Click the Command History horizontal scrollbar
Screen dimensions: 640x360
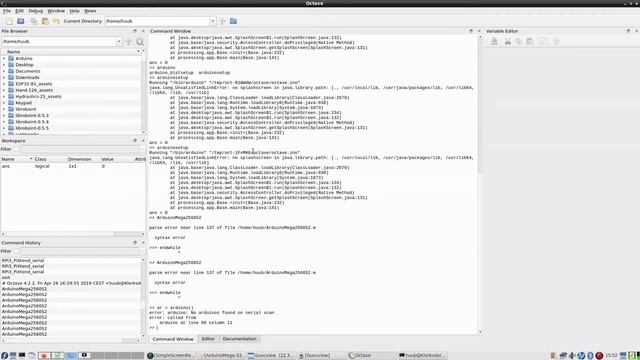click(70, 340)
